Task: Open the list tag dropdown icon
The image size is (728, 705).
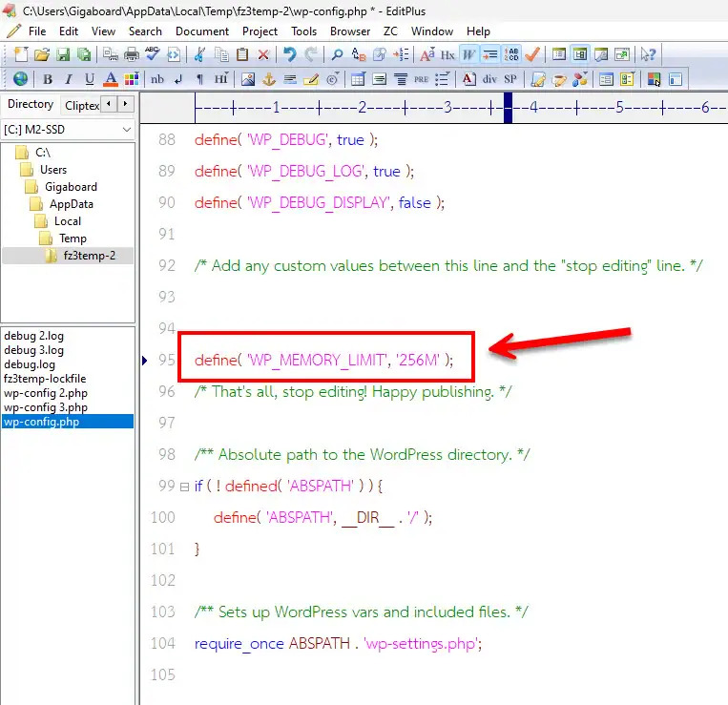Action: (x=442, y=79)
